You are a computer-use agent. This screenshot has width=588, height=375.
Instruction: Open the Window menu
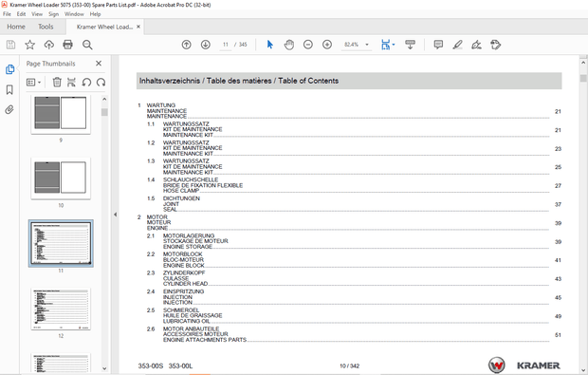click(74, 14)
